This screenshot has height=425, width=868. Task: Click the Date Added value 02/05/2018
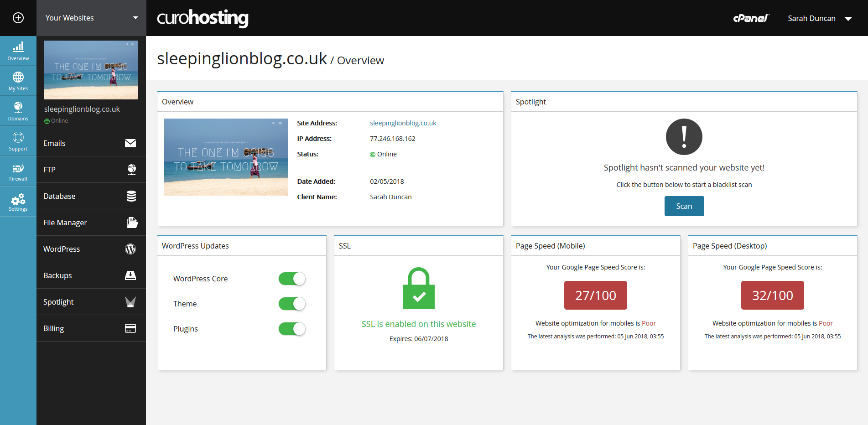point(387,181)
